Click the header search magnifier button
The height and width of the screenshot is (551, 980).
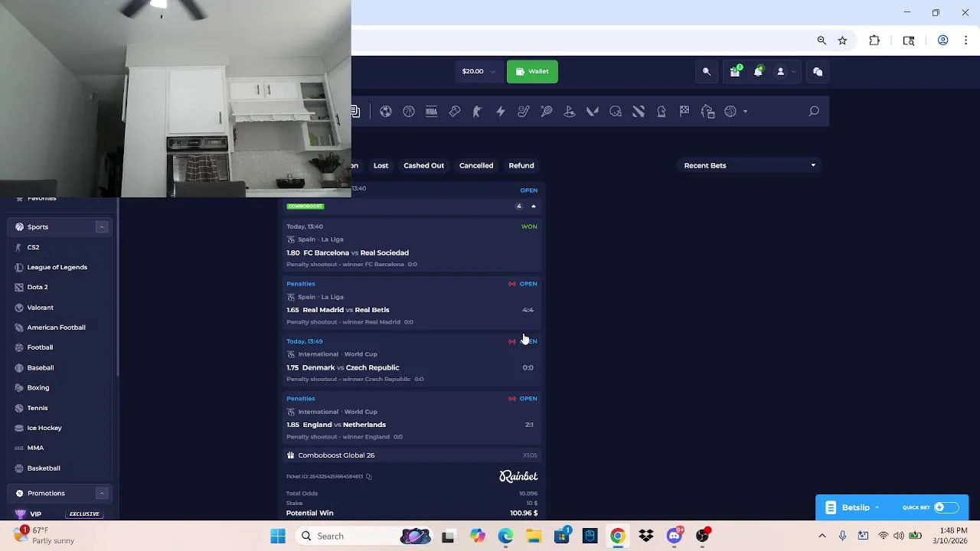pyautogui.click(x=707, y=71)
